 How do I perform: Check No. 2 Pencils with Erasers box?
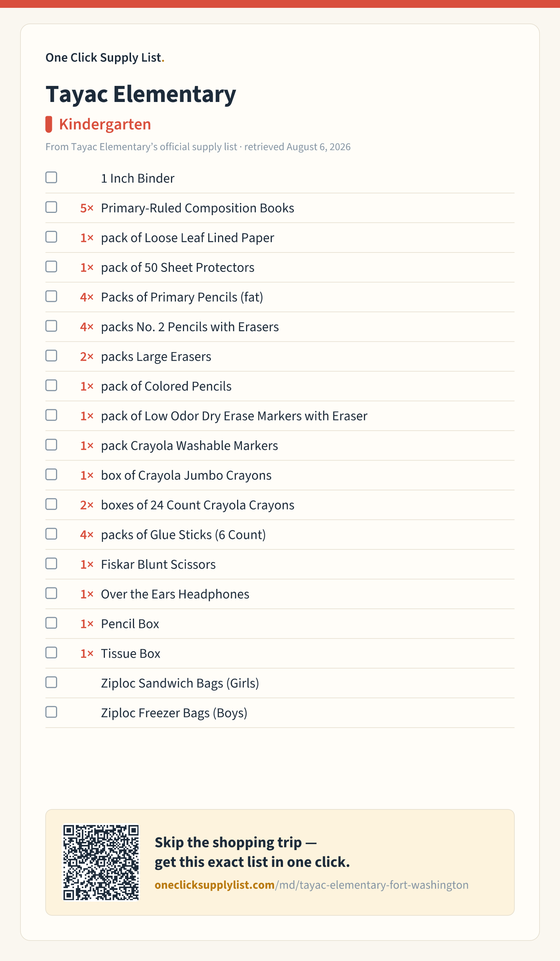[51, 326]
